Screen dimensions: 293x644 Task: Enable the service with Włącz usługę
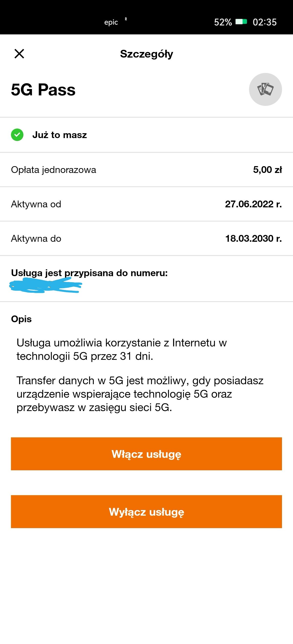[146, 454]
